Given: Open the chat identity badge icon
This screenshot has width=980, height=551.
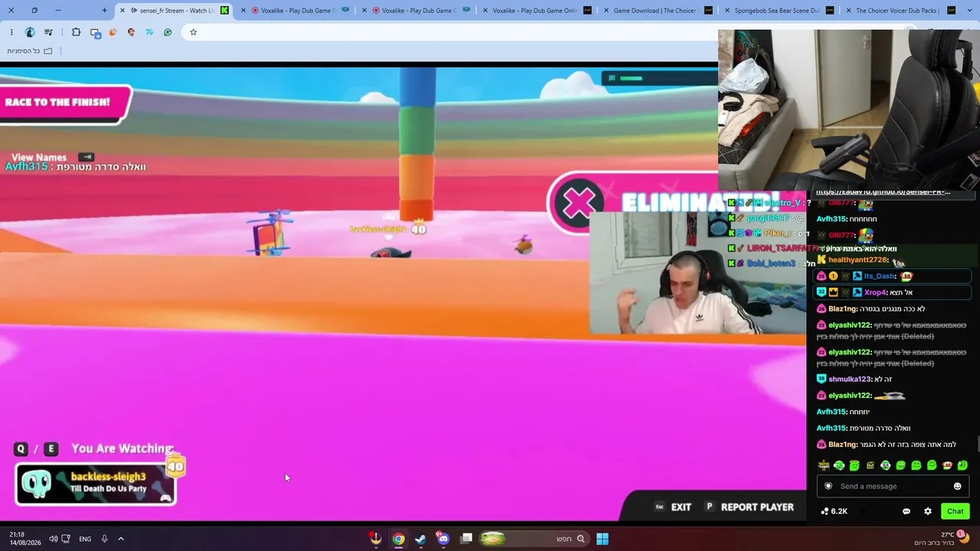Looking at the screenshot, I should (x=828, y=487).
